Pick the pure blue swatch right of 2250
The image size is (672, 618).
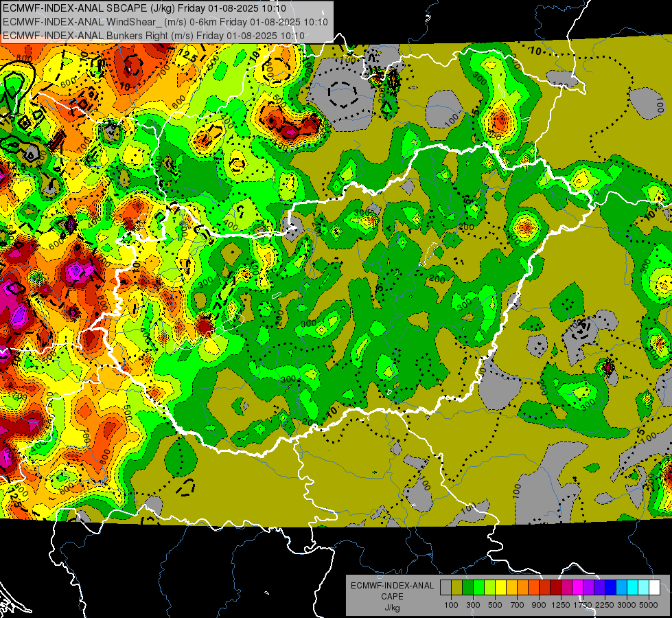tap(611, 587)
